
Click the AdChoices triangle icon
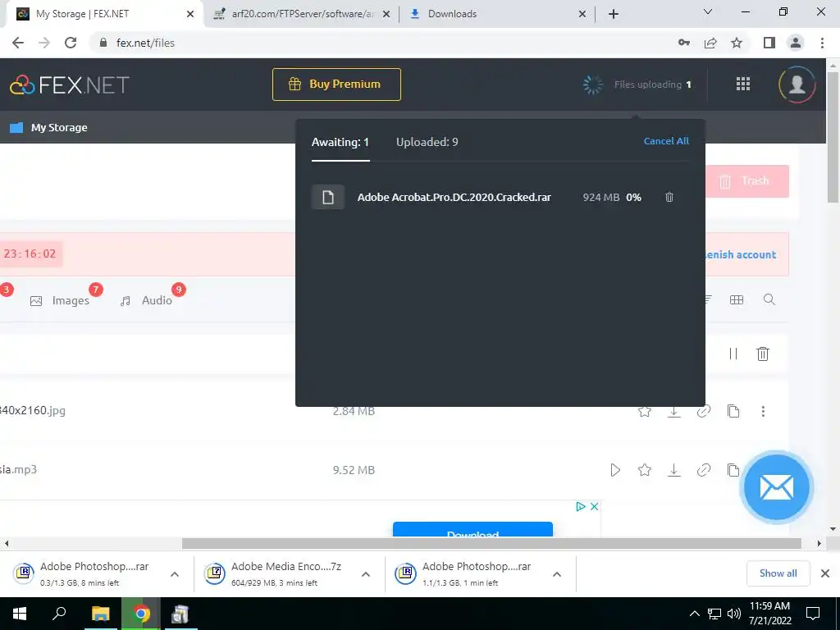[581, 506]
